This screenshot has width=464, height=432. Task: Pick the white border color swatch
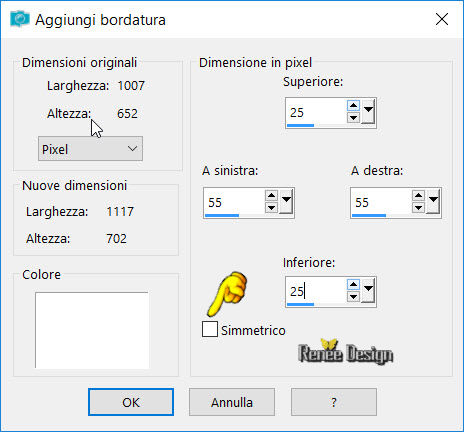(92, 330)
